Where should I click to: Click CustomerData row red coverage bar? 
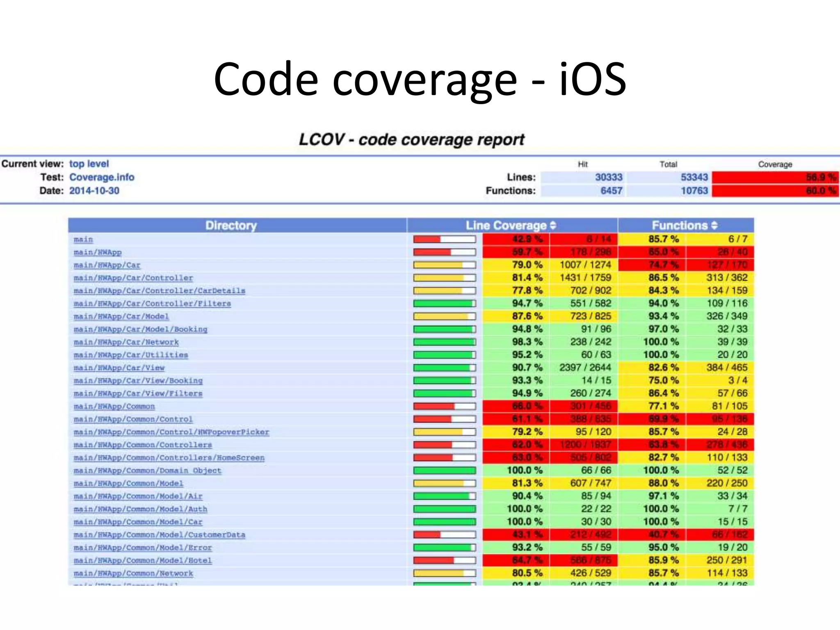pyautogui.click(x=445, y=535)
